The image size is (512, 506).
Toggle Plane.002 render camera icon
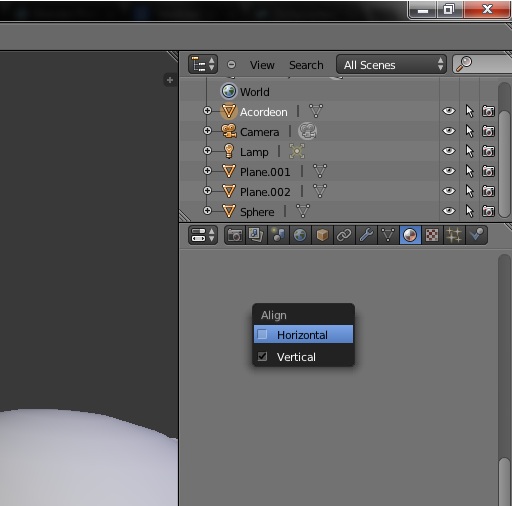tap(488, 191)
